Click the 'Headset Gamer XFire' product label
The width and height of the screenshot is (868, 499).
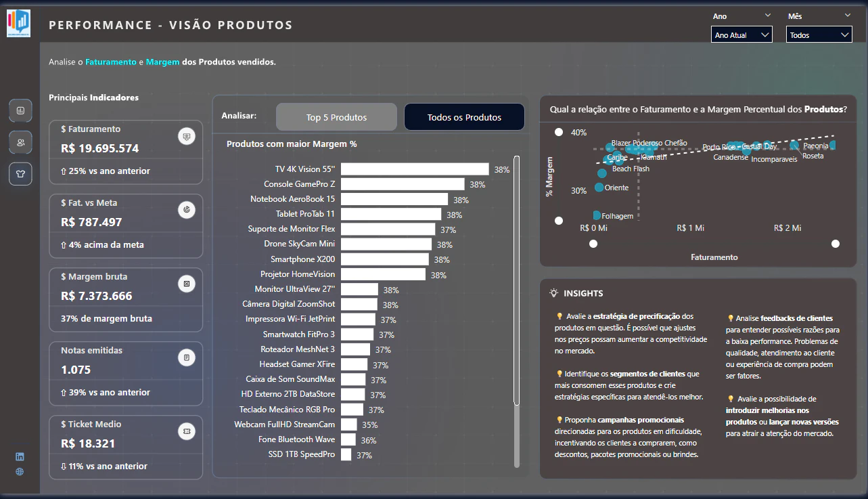[298, 364]
